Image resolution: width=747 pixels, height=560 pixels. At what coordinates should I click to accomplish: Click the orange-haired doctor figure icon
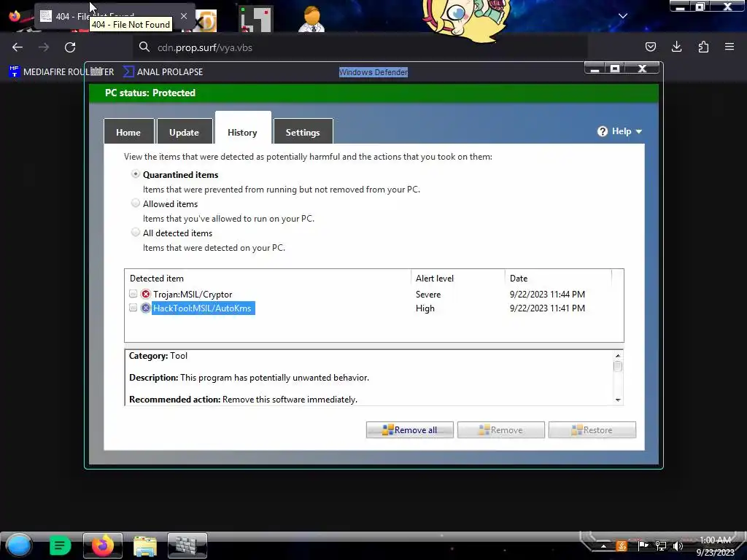[x=312, y=19]
